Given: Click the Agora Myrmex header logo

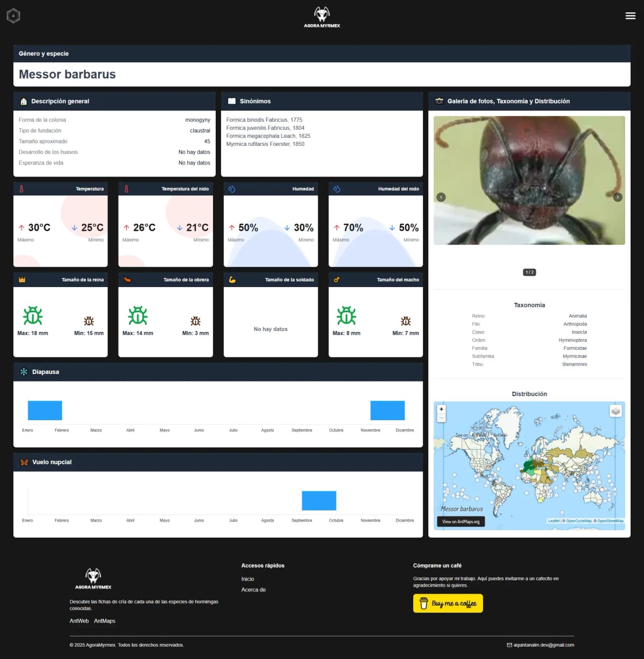Looking at the screenshot, I should coord(322,17).
